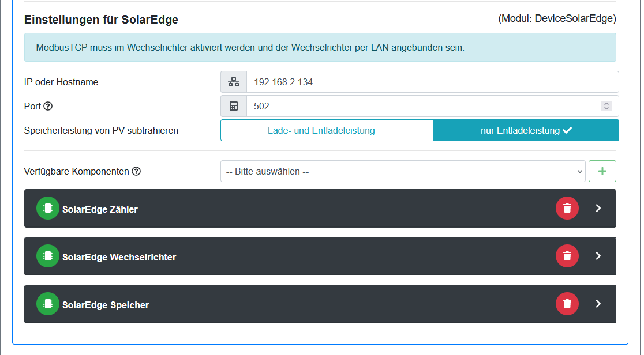Open the Bitte auswählen components dropdown
The width and height of the screenshot is (644, 355).
coord(403,171)
